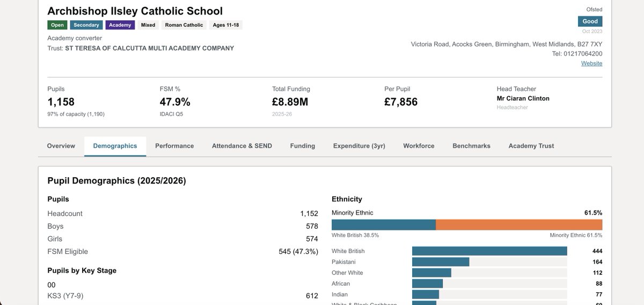The height and width of the screenshot is (305, 644).
Task: Click the Minority Ethnic 61.5% figure
Action: pyautogui.click(x=593, y=213)
